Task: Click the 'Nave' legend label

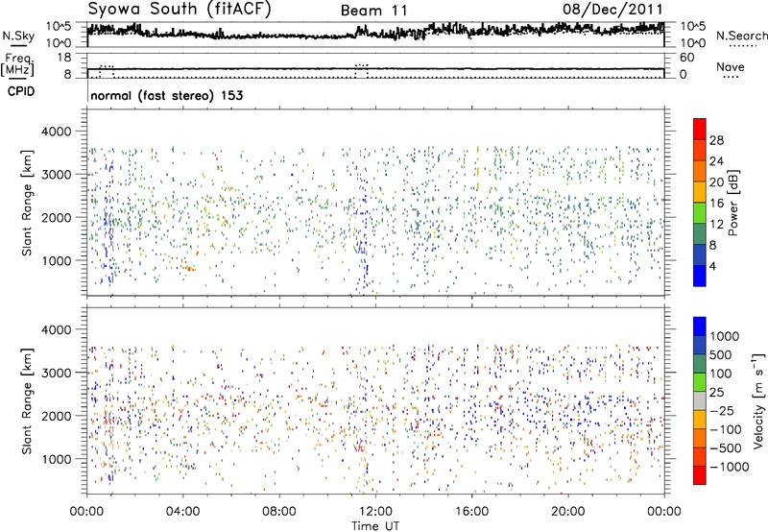Action: point(730,66)
